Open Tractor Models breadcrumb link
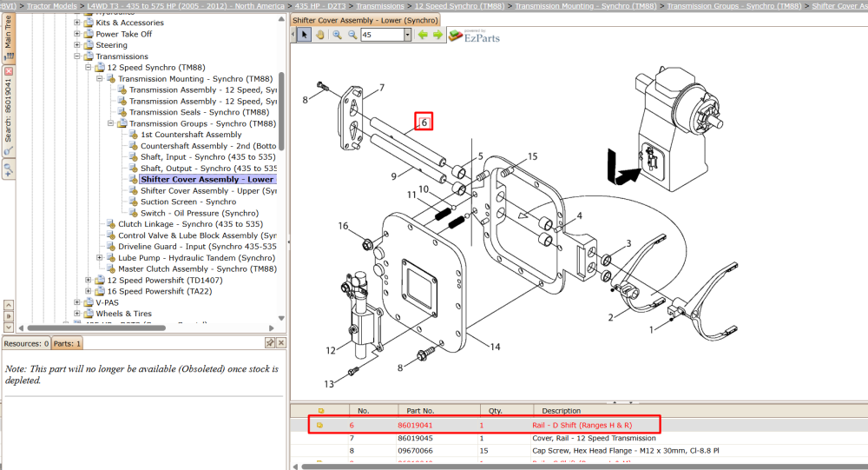 (52, 5)
